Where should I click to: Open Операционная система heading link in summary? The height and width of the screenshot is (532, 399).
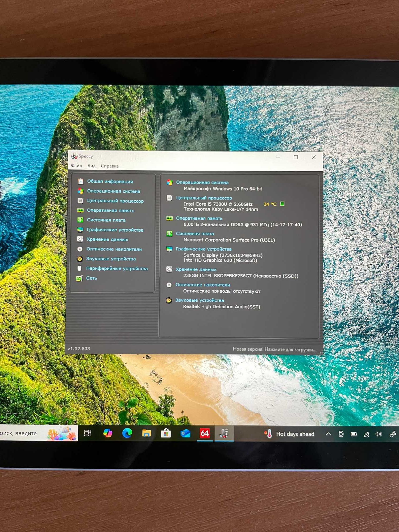202,182
